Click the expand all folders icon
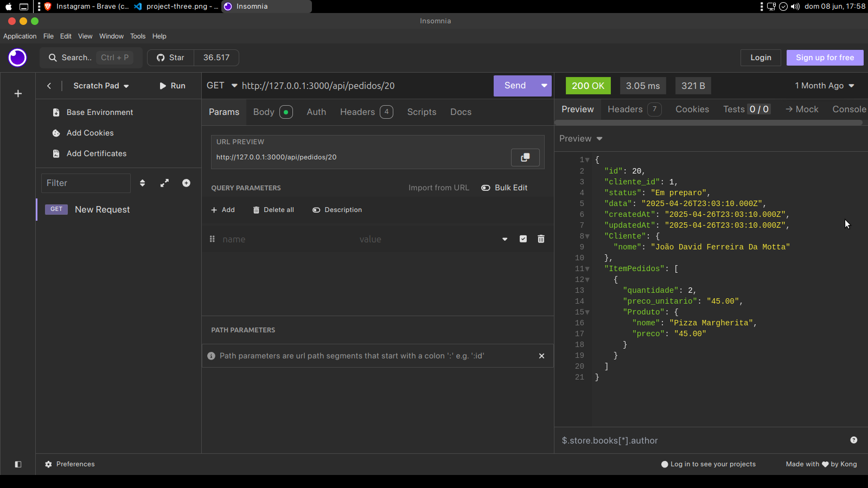Viewport: 868px width, 488px height. point(164,183)
